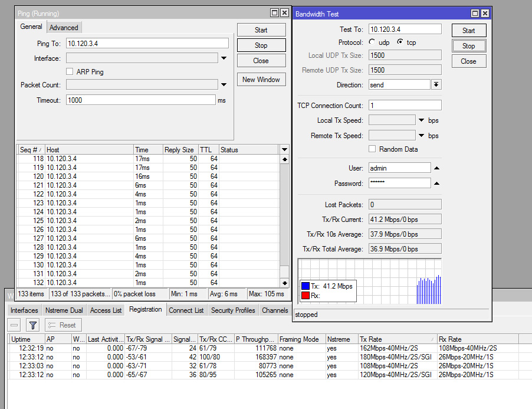Enable the ARP Ping checkbox

tap(70, 71)
